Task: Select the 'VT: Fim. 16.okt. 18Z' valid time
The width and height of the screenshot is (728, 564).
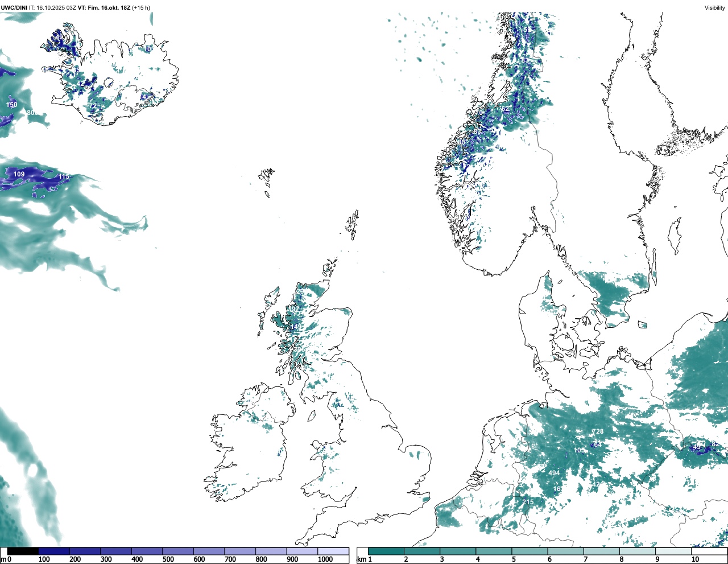Action: pyautogui.click(x=104, y=7)
